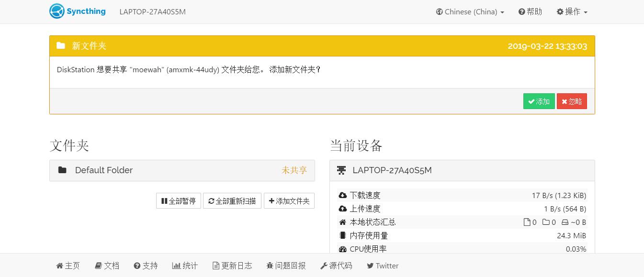The height and width of the screenshot is (277, 644).
Task: Expand the LAPTOP-27A40S5M device panel
Action: tap(462, 170)
